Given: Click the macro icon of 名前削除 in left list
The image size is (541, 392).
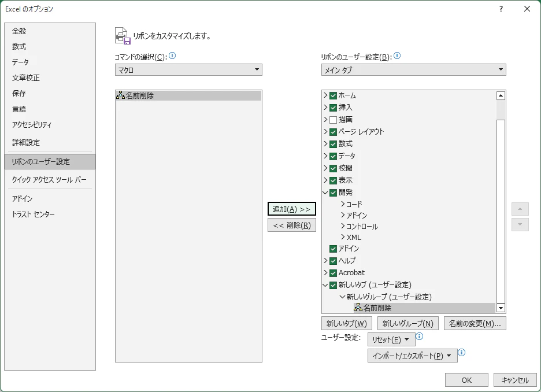Looking at the screenshot, I should click(120, 95).
